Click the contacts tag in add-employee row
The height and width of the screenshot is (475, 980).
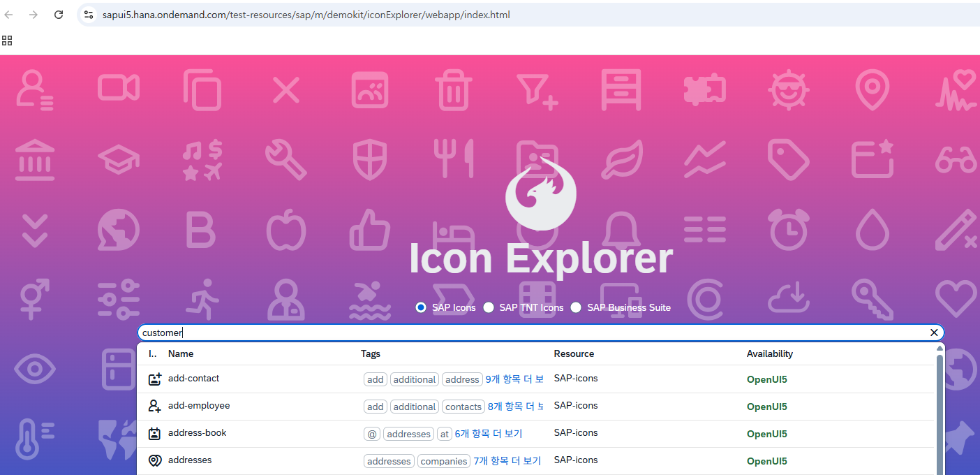(463, 407)
